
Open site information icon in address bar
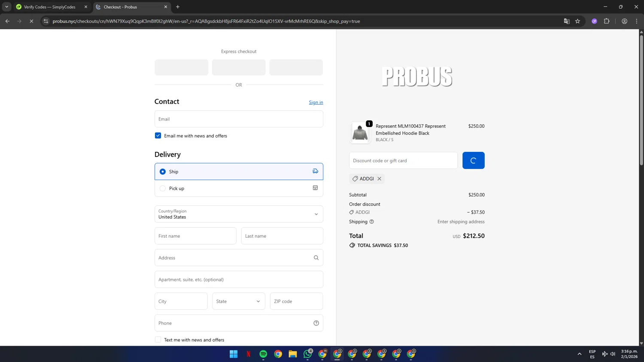pos(46,21)
